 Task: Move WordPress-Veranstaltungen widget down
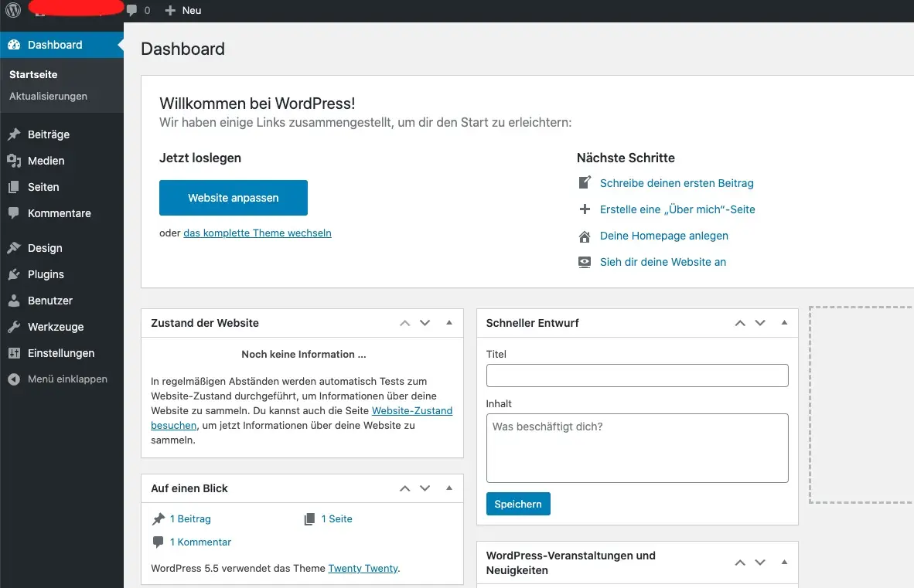[760, 563]
